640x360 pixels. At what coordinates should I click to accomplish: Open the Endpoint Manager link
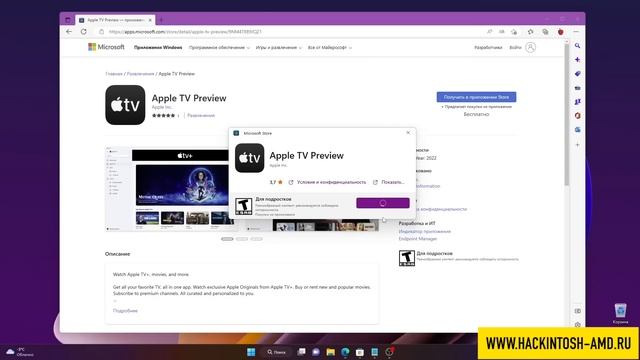click(x=418, y=239)
